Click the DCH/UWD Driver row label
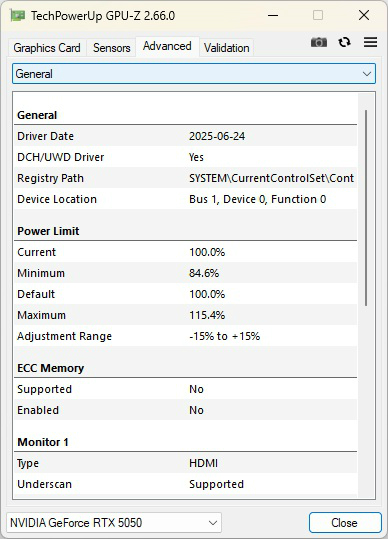This screenshot has width=388, height=539. [x=60, y=157]
